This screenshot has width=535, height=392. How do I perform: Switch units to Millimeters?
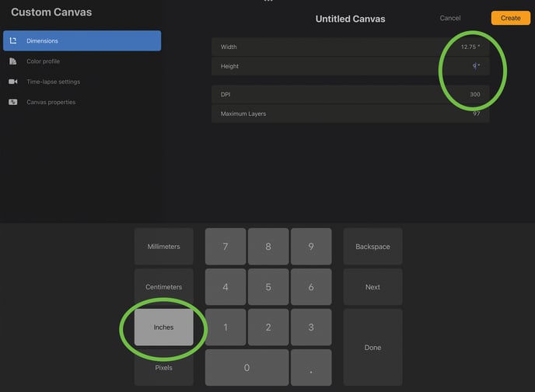click(x=164, y=247)
